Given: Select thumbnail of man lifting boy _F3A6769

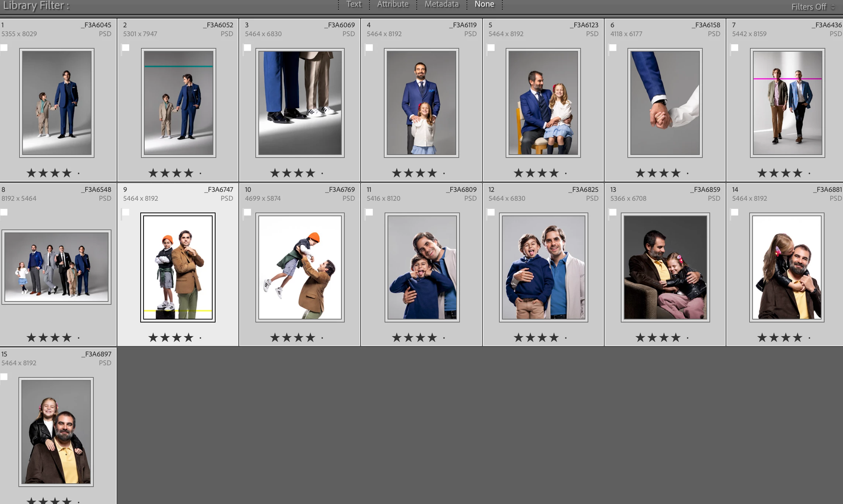Looking at the screenshot, I should coord(300,267).
